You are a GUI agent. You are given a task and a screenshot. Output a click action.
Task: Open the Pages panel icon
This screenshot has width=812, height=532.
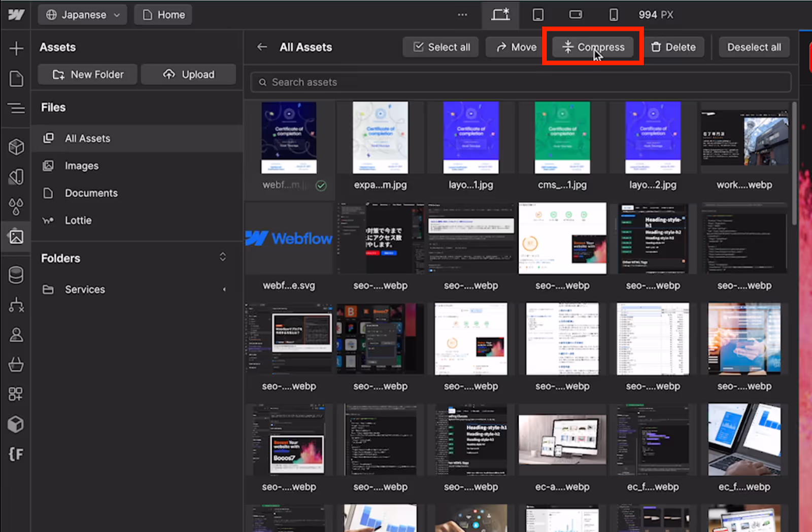16,79
